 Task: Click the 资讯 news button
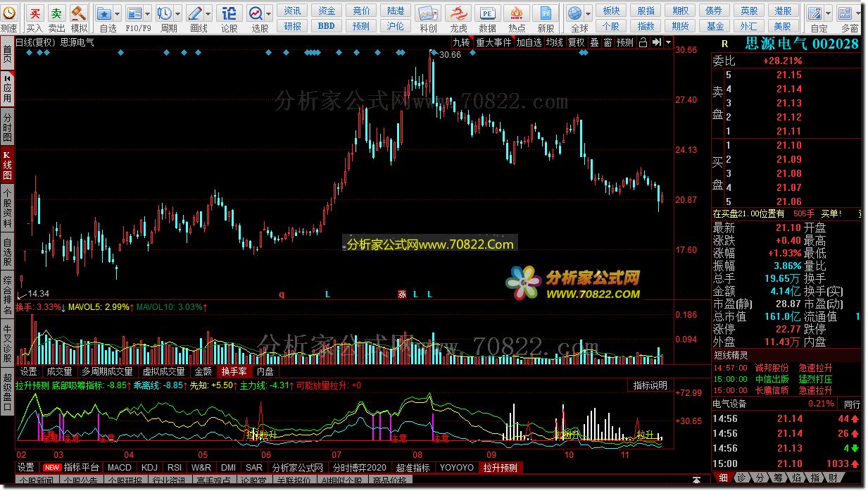292,11
